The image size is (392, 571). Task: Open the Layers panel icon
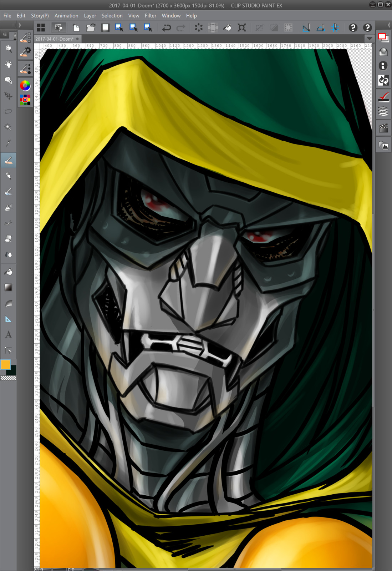coord(383,112)
